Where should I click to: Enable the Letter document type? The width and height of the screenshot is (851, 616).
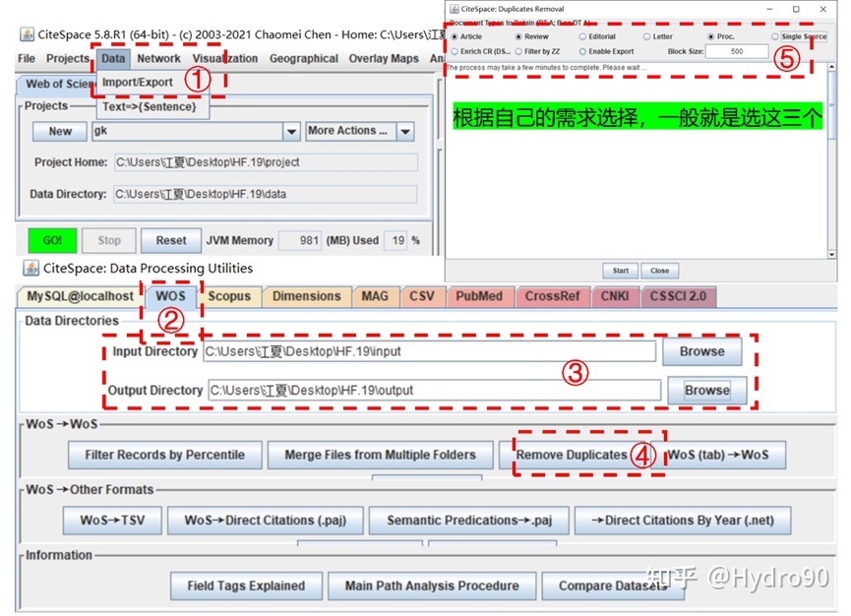[646, 37]
